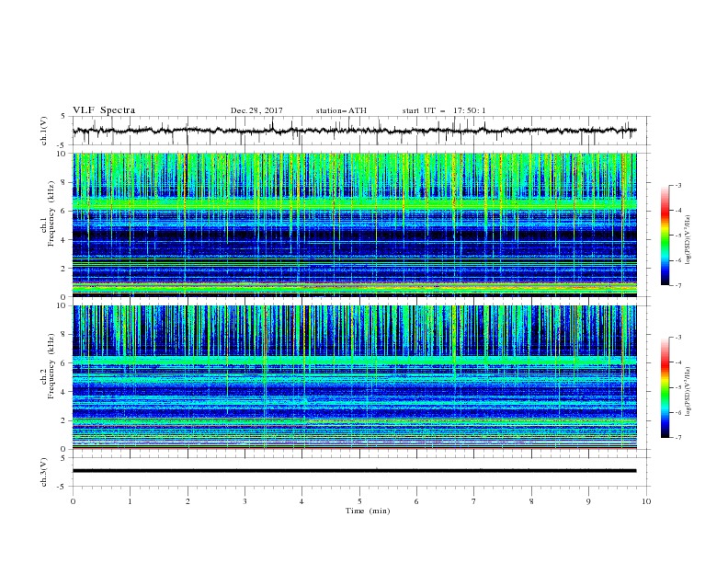Click the "7" tick on the time axis

pyautogui.click(x=474, y=501)
